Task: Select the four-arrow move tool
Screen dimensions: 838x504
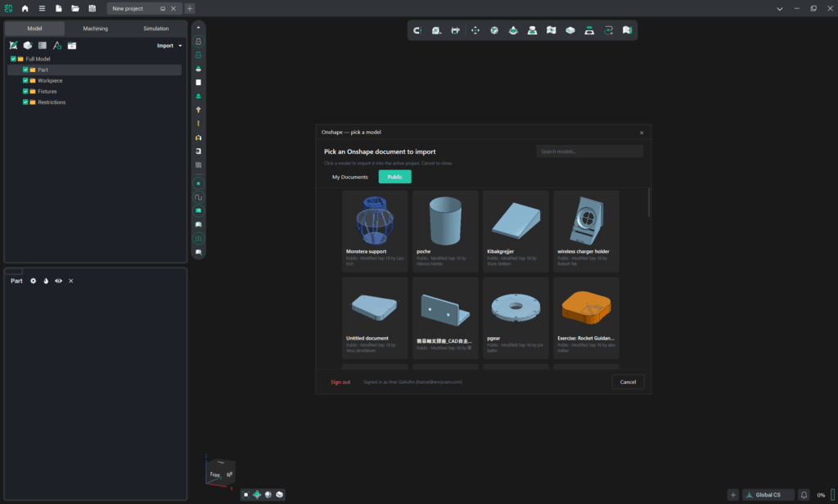Action: point(475,30)
